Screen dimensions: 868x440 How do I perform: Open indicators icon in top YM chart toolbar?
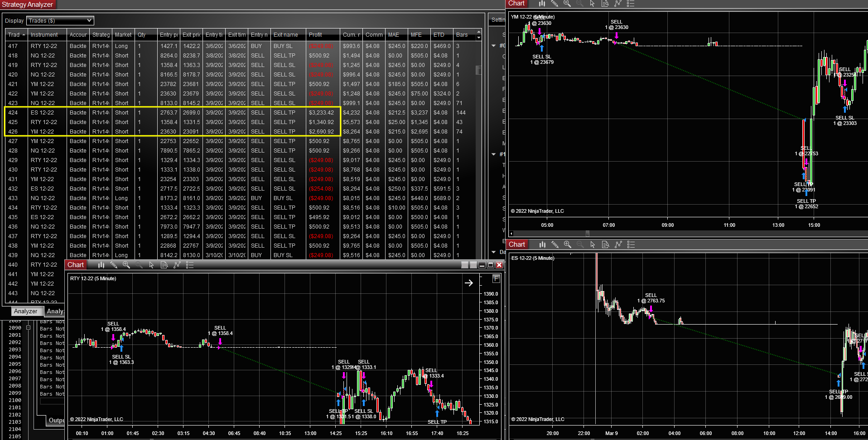[617, 4]
